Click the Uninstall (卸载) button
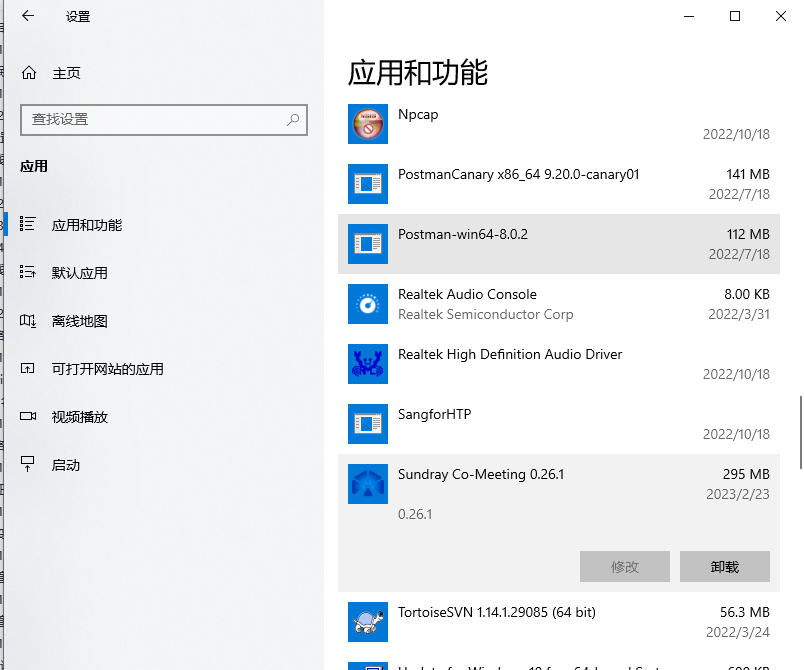 click(x=724, y=566)
